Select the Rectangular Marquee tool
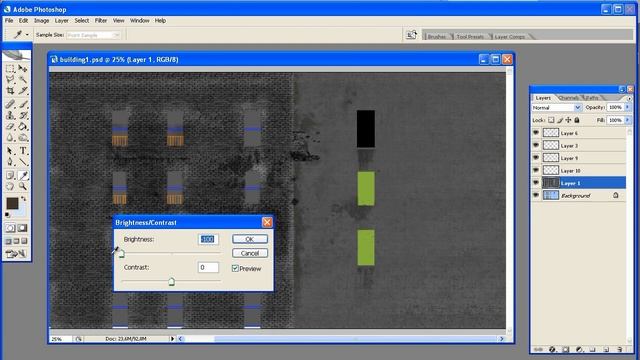This screenshot has width=640, height=360. tap(10, 69)
